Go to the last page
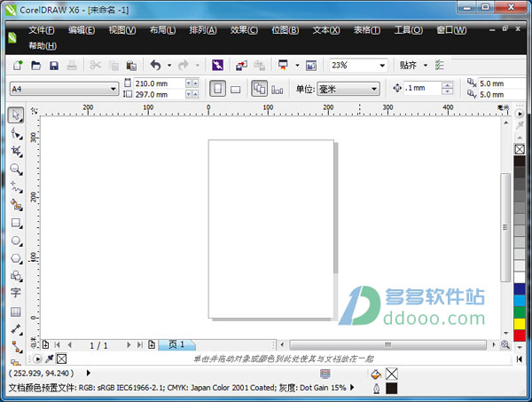The image size is (532, 402). (140, 345)
